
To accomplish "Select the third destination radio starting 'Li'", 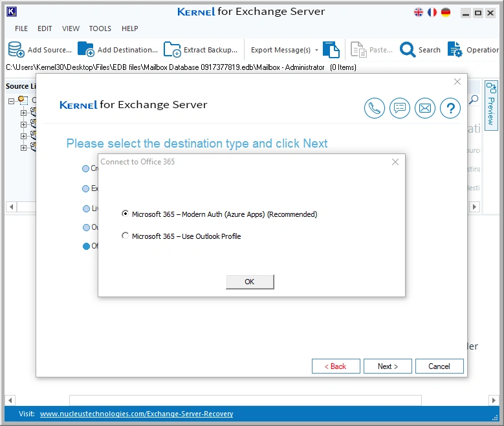I will tap(86, 209).
